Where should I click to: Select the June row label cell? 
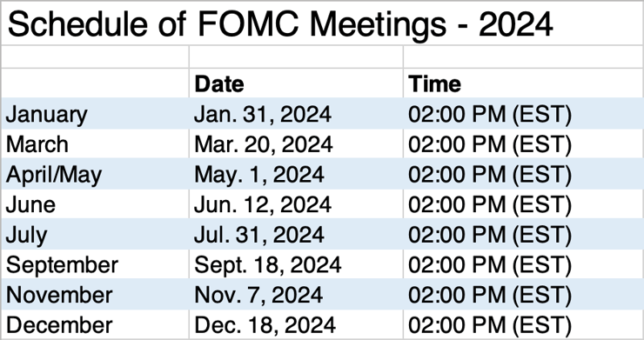tap(95, 204)
